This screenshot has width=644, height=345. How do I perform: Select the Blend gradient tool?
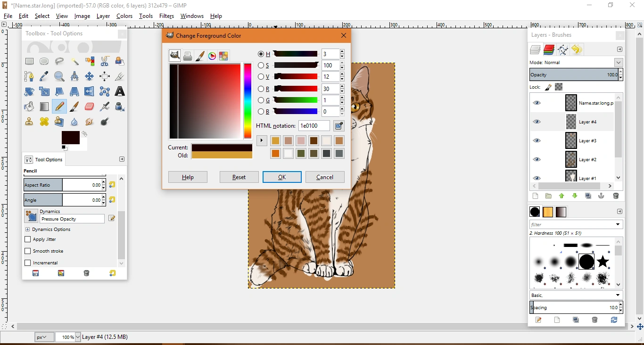pyautogui.click(x=44, y=107)
